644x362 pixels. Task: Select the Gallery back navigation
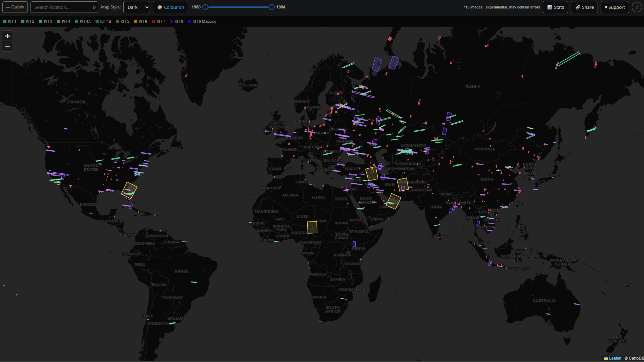[15, 7]
